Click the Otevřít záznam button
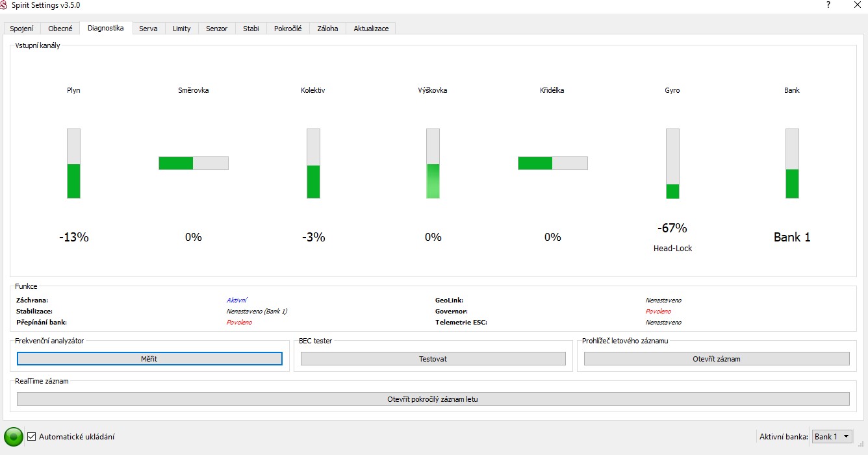Viewport: 868px width, 455px height. tap(716, 359)
